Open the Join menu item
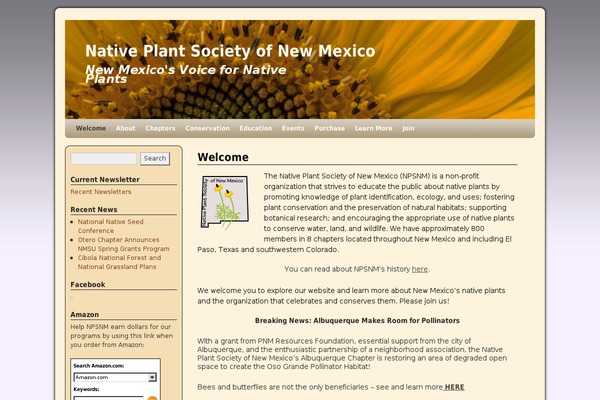Image resolution: width=600 pixels, height=400 pixels. coord(408,128)
